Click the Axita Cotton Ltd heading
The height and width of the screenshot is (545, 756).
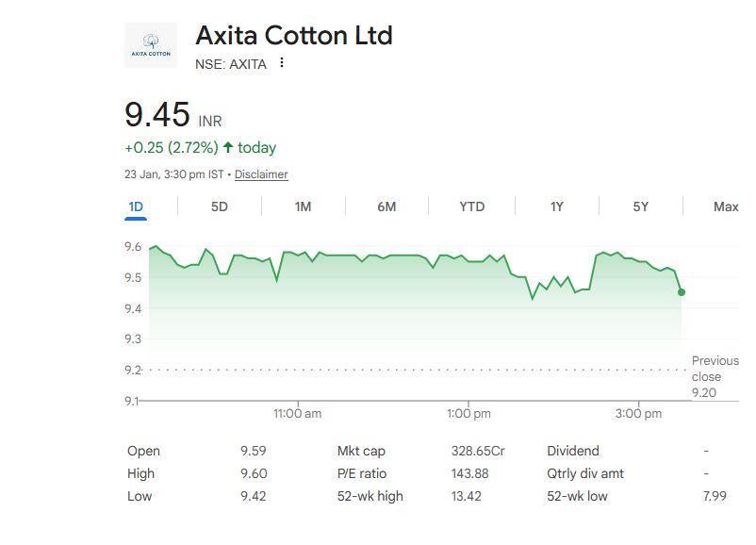293,36
